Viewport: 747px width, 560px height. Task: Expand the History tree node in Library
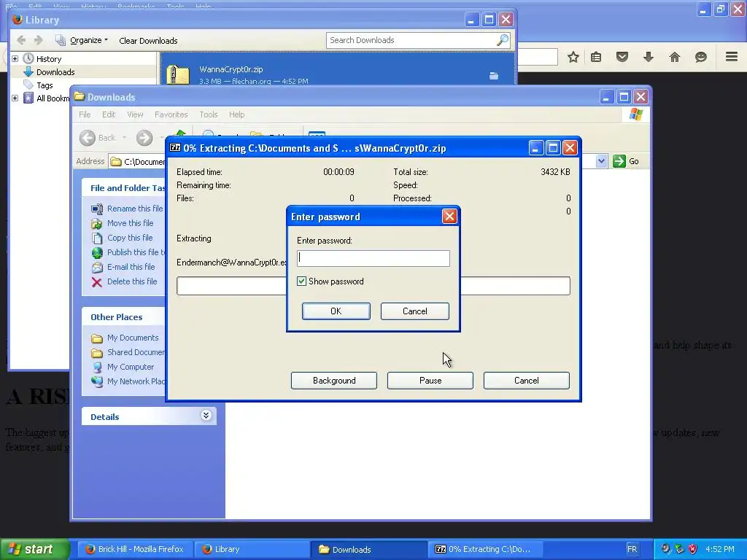pyautogui.click(x=15, y=58)
